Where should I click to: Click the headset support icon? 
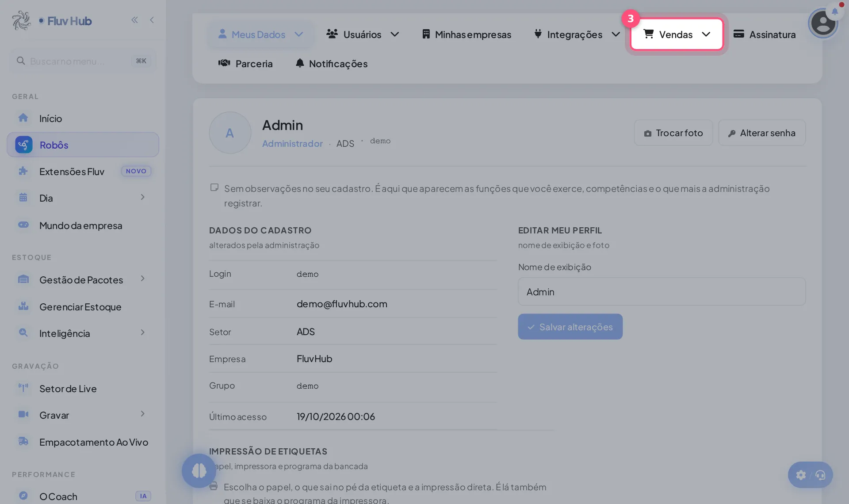pyautogui.click(x=821, y=475)
